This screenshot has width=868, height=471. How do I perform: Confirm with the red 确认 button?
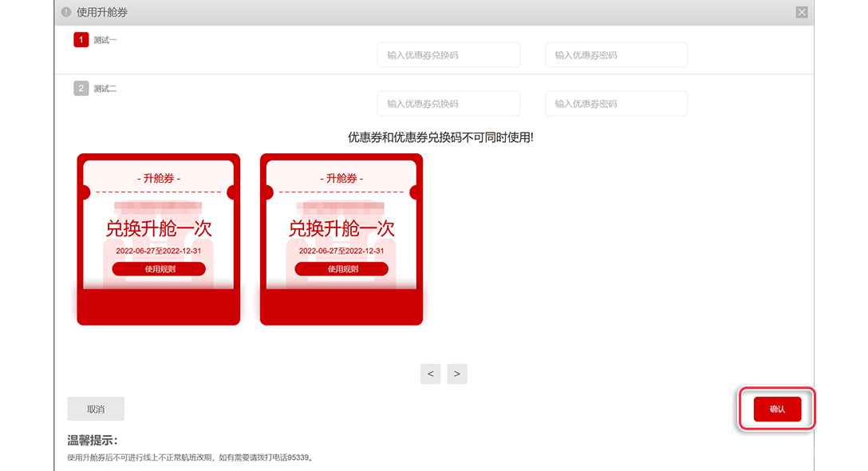[777, 409]
